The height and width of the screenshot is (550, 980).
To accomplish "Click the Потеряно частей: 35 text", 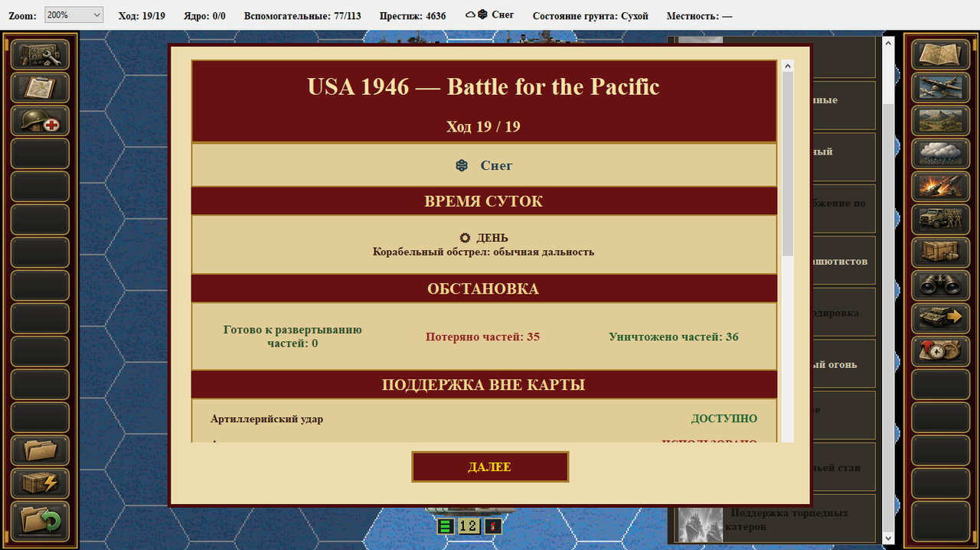I will (x=483, y=337).
